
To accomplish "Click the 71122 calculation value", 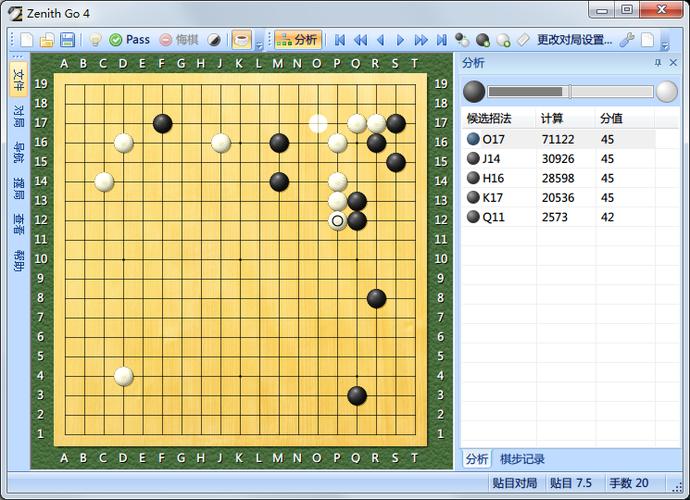I will tap(558, 140).
